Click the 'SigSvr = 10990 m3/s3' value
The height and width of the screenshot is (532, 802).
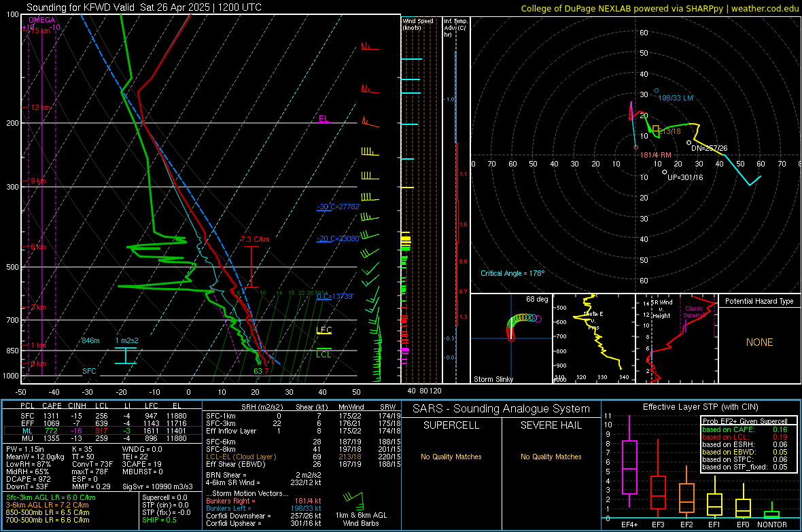click(158, 486)
